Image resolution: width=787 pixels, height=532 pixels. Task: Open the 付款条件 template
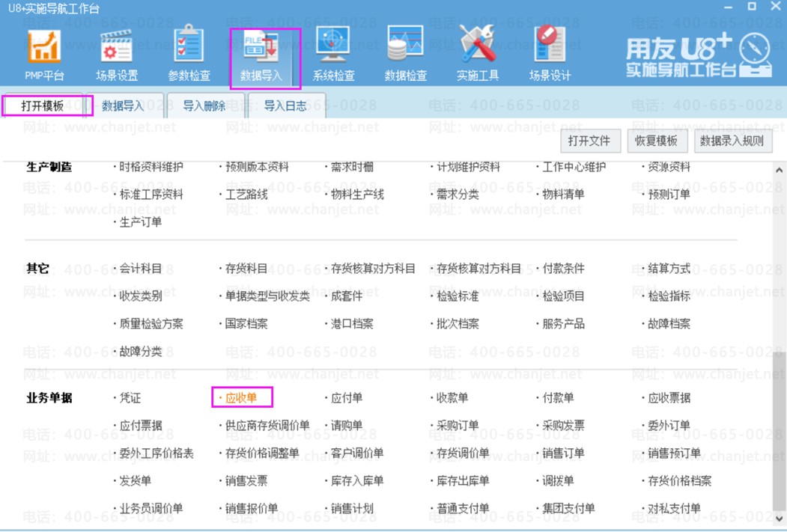point(564,269)
